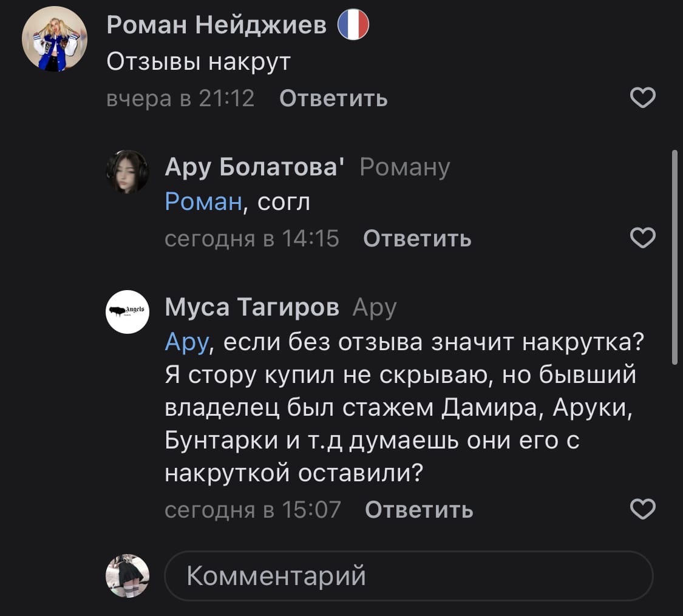Like Ару Болатова's reply with the heart
Image resolution: width=683 pixels, height=616 pixels.
click(643, 239)
